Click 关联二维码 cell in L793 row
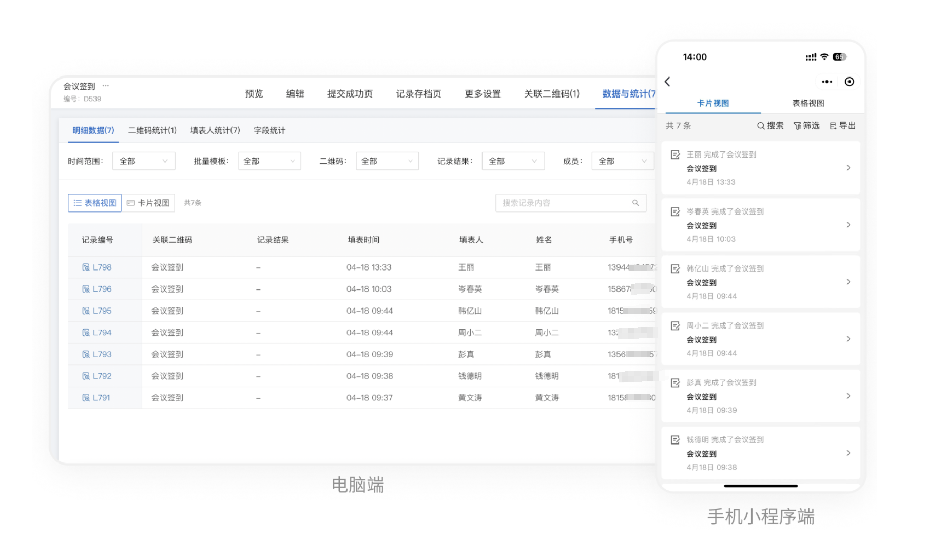 coord(167,354)
